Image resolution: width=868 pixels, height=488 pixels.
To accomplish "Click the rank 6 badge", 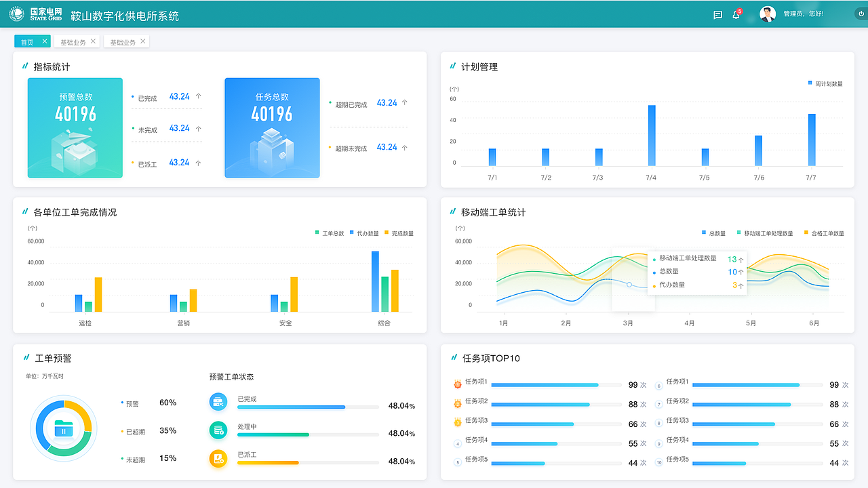I will point(658,386).
